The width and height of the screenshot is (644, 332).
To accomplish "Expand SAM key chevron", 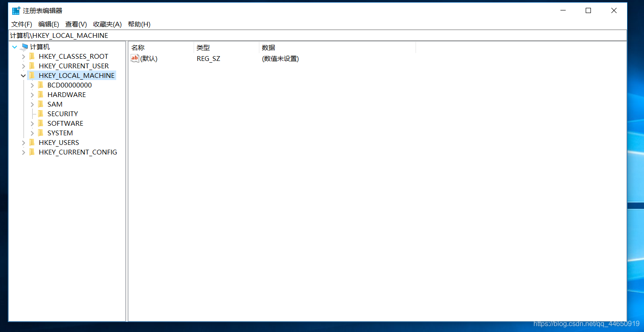I will (32, 104).
